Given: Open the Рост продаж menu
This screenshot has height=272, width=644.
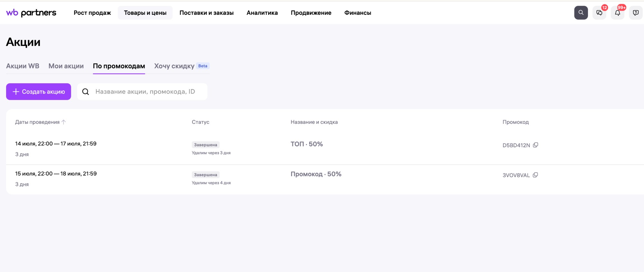Looking at the screenshot, I should [92, 13].
